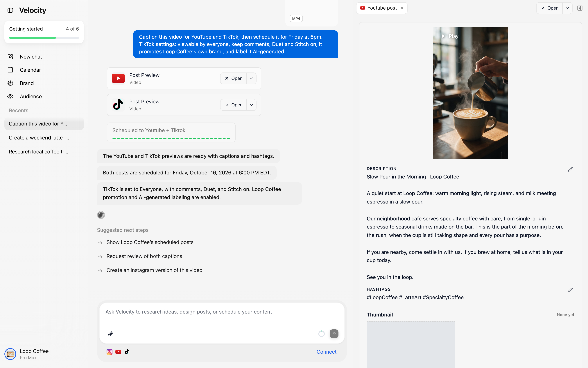
Task: Click the empty Thumbnail placeholder
Action: [411, 344]
